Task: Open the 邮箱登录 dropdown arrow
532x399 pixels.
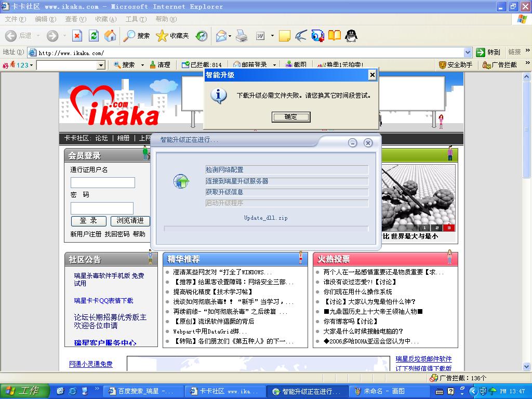Action: (x=274, y=64)
